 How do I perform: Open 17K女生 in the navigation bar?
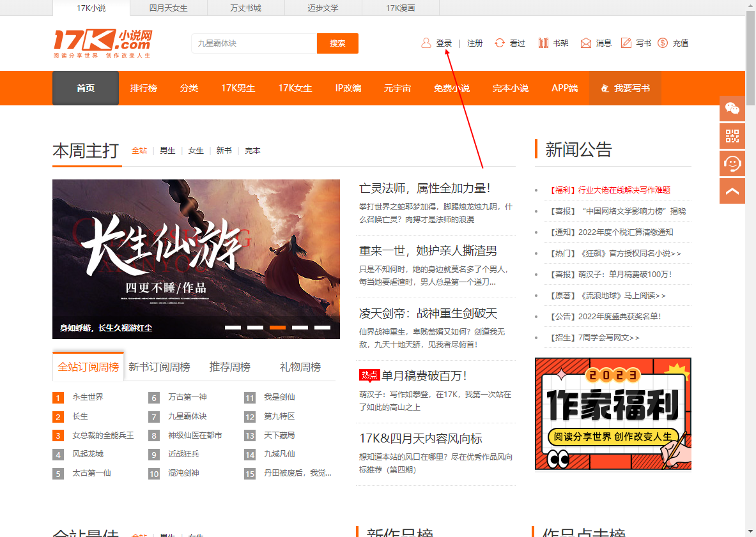click(x=295, y=88)
